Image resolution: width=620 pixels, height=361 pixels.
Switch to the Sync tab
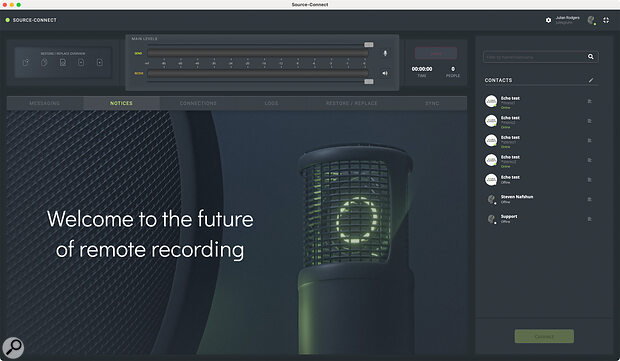pyautogui.click(x=432, y=103)
